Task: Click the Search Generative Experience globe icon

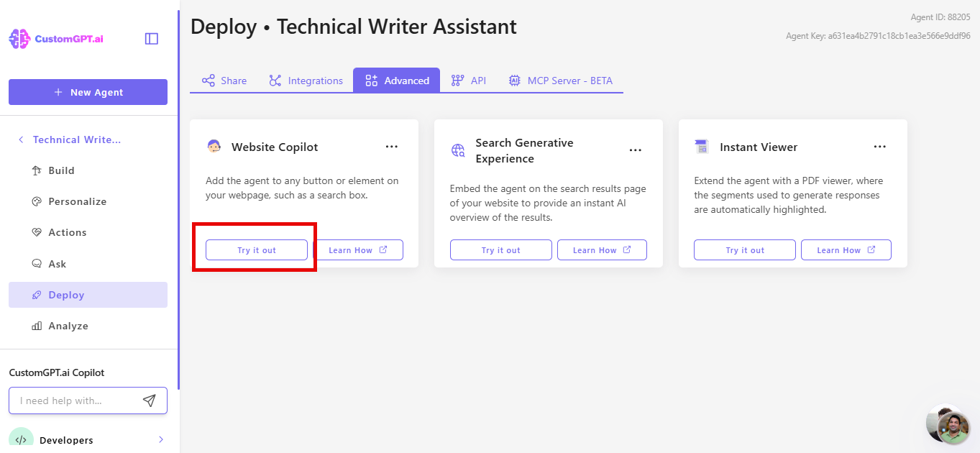Action: [458, 150]
